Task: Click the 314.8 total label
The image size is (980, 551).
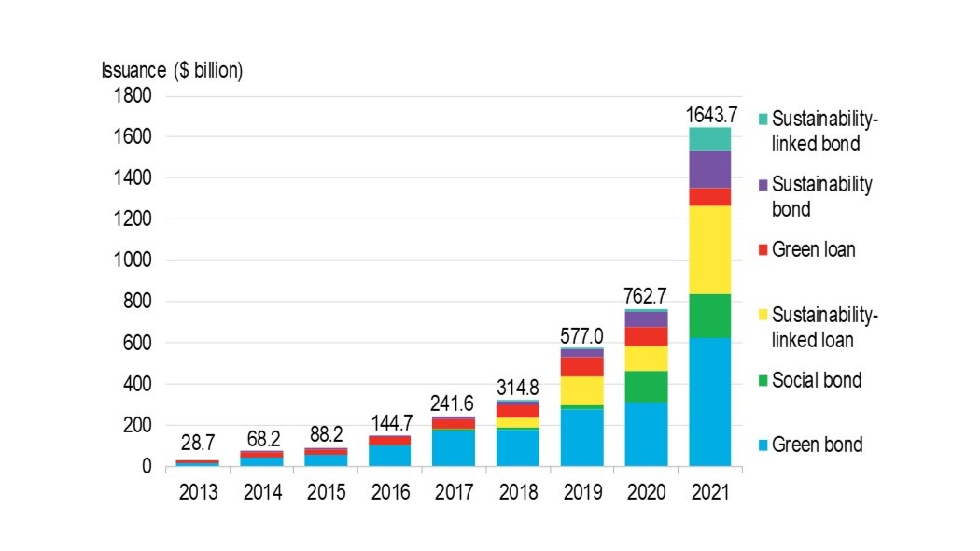Action: (517, 388)
